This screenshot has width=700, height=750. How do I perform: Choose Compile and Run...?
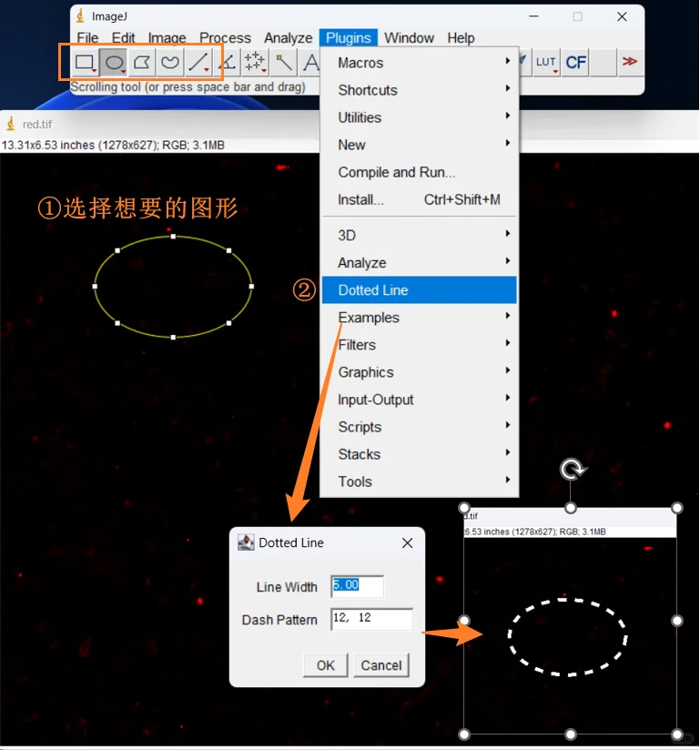click(419, 172)
